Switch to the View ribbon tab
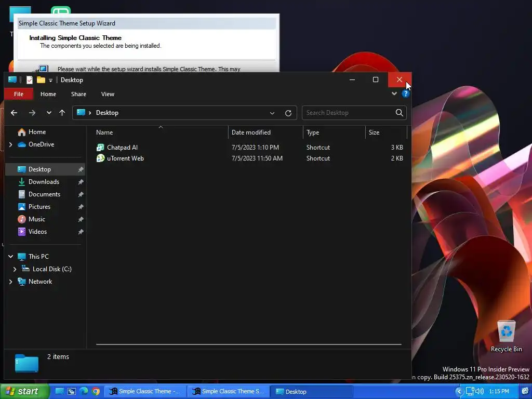The width and height of the screenshot is (532, 399). (108, 94)
